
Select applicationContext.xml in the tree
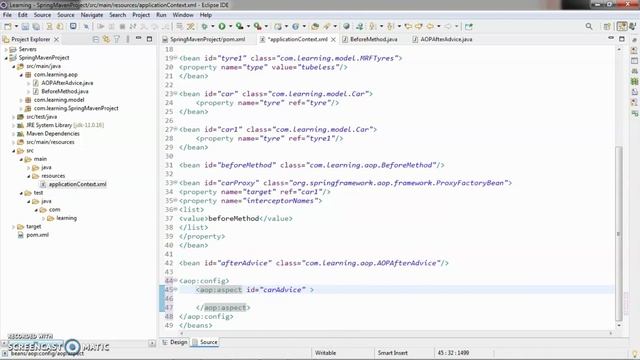pos(77,184)
